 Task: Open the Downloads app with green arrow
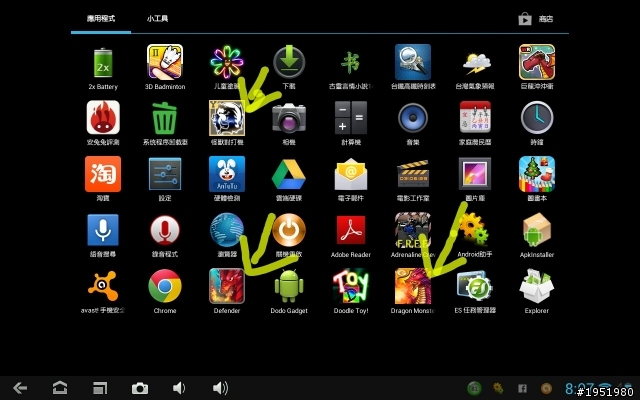point(289,62)
